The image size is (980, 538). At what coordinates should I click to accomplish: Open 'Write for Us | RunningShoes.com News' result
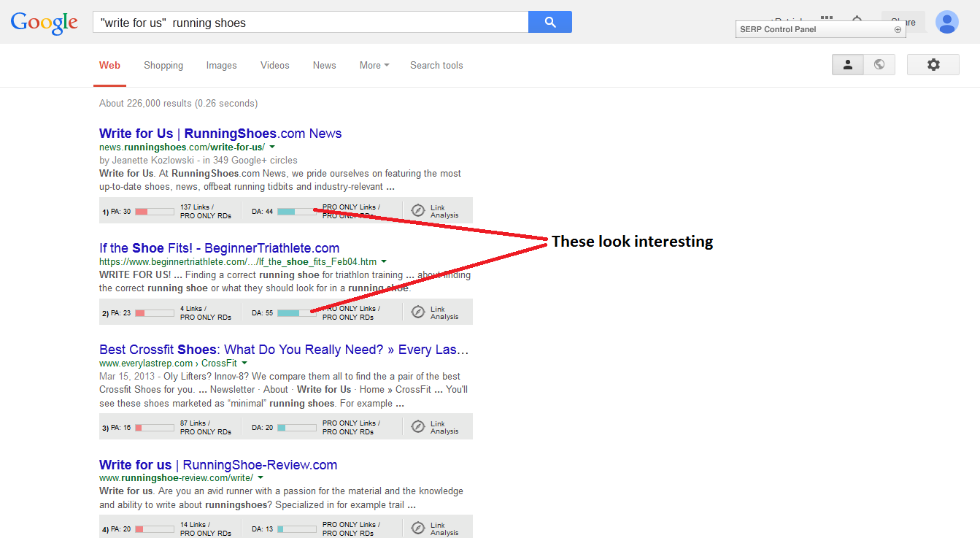220,134
